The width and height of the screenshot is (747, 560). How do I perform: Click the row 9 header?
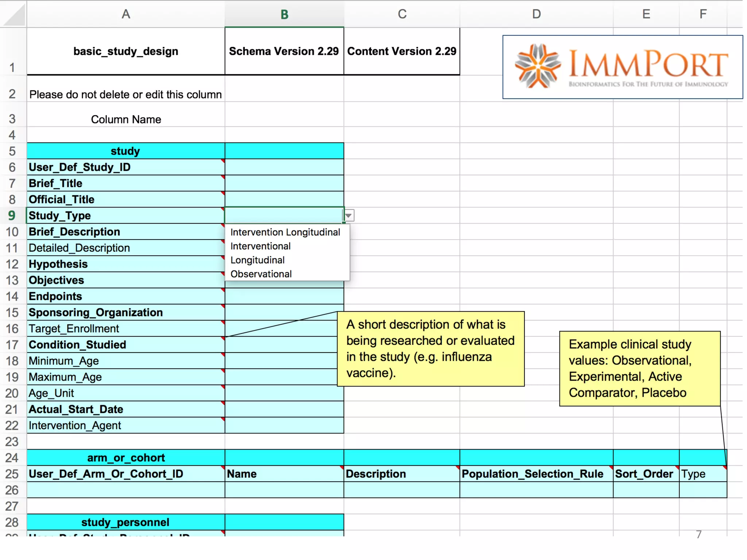[x=12, y=215]
